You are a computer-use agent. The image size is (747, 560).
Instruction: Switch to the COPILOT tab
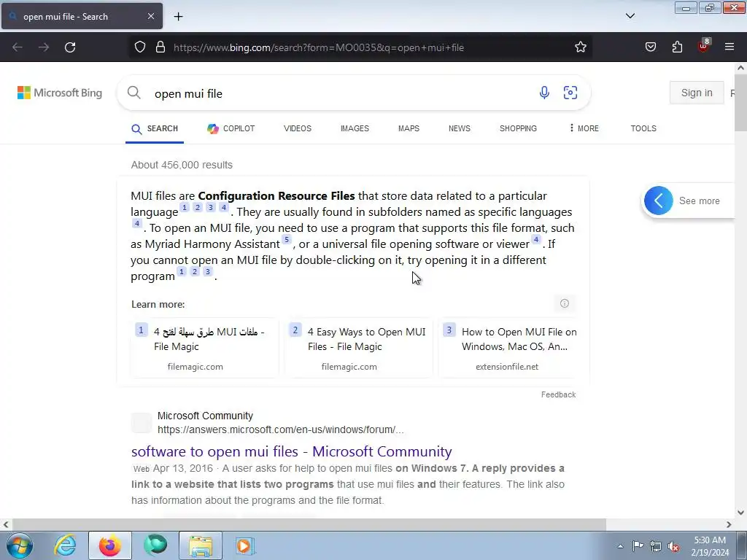(x=231, y=128)
